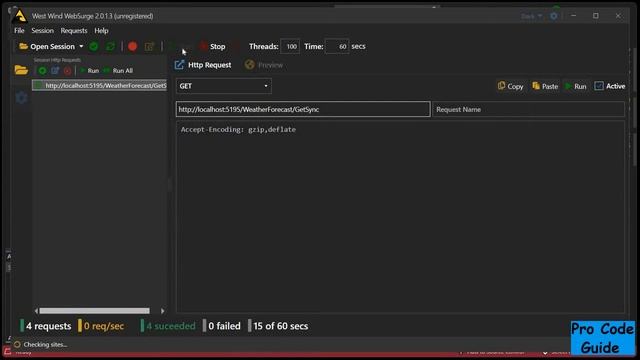The height and width of the screenshot is (360, 640).
Task: Click the '4 requests' status text
Action: point(49,326)
